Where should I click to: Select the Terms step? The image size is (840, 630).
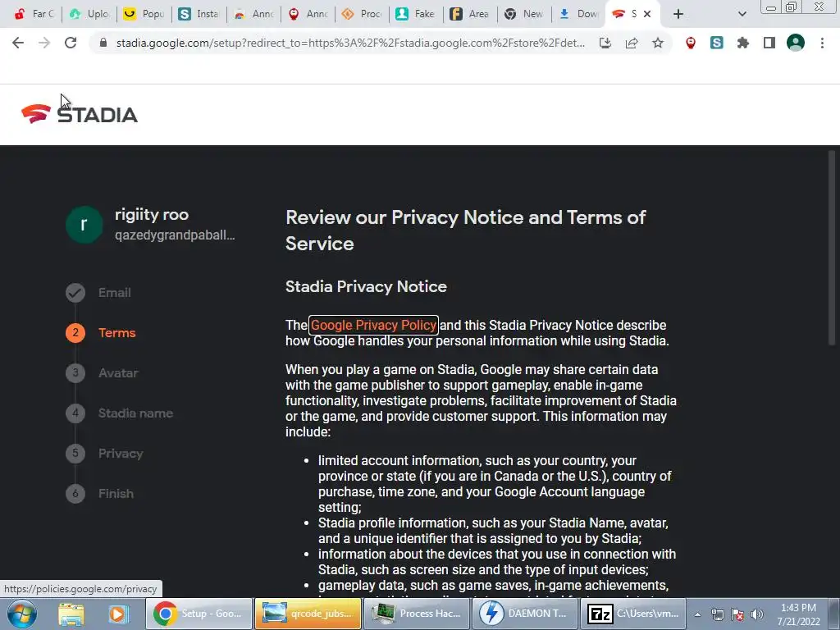[x=101, y=333]
